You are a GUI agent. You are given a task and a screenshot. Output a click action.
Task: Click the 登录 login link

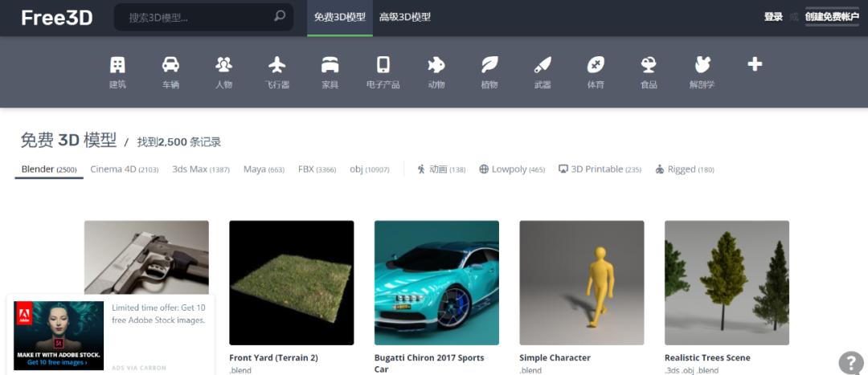coord(773,17)
